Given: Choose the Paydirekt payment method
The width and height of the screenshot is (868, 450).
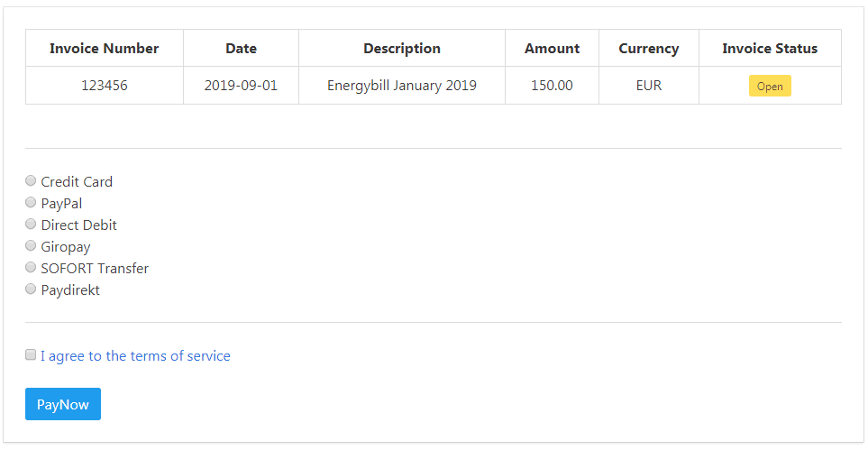Looking at the screenshot, I should click(x=31, y=289).
